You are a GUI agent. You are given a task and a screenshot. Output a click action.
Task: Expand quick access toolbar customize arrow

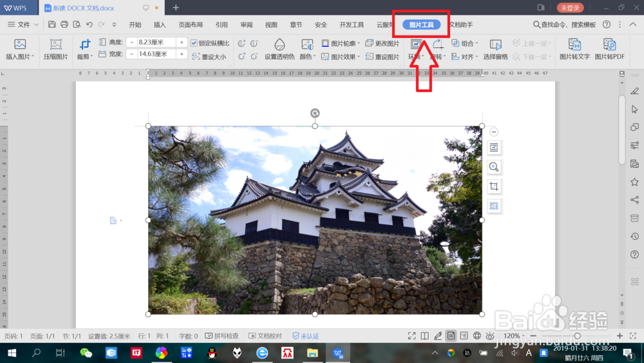pyautogui.click(x=114, y=25)
